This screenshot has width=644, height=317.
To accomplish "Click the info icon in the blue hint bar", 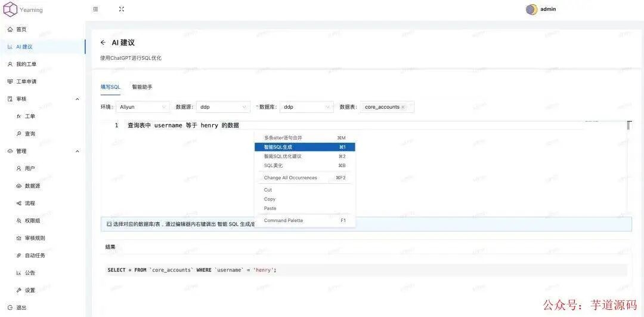I will [x=109, y=224].
